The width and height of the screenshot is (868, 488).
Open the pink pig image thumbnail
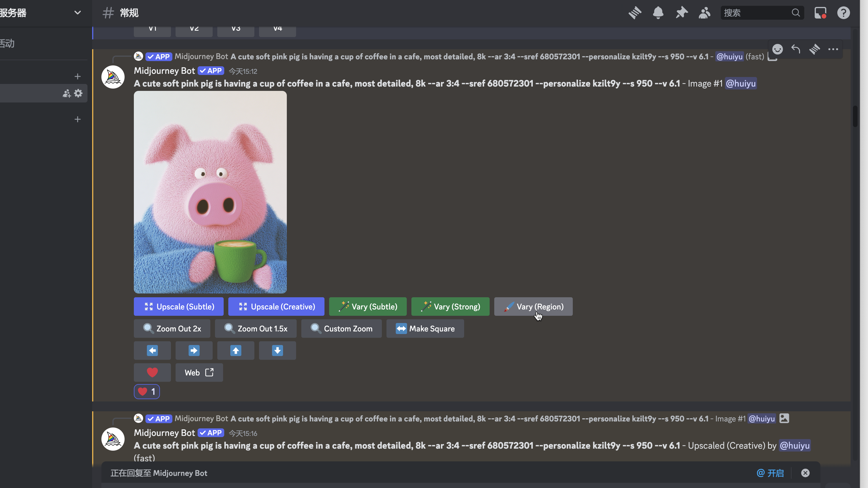210,192
